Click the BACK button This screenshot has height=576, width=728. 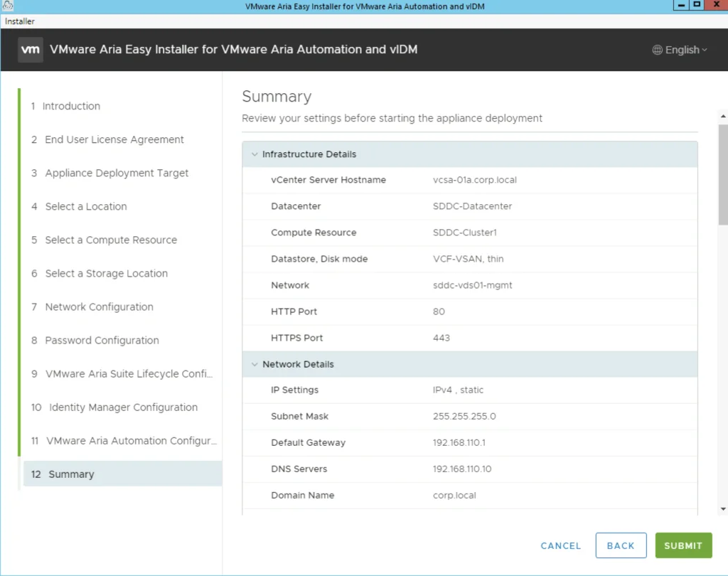pos(621,545)
